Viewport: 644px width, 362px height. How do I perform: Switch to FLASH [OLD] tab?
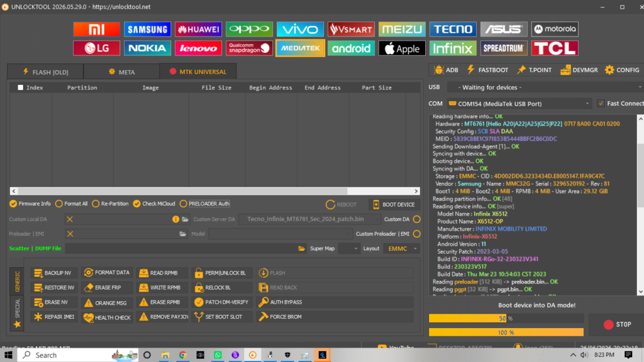coord(45,72)
